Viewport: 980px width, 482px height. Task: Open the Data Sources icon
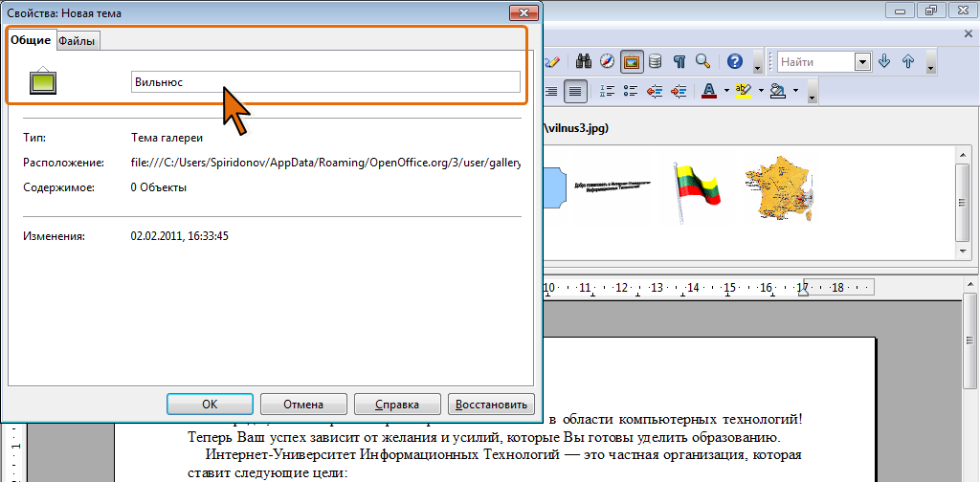pos(655,62)
